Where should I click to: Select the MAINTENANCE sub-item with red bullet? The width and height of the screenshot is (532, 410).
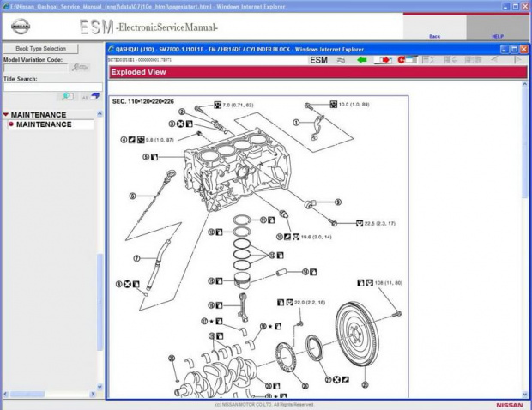click(44, 124)
